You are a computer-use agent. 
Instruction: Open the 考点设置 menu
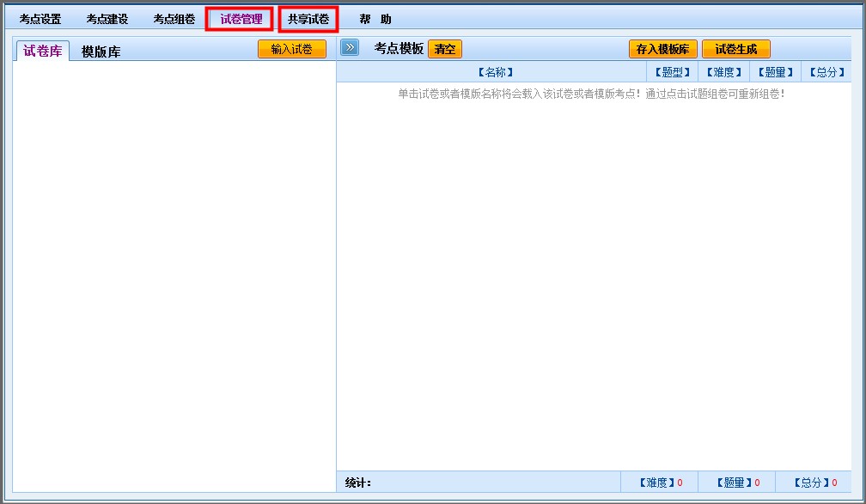(40, 20)
